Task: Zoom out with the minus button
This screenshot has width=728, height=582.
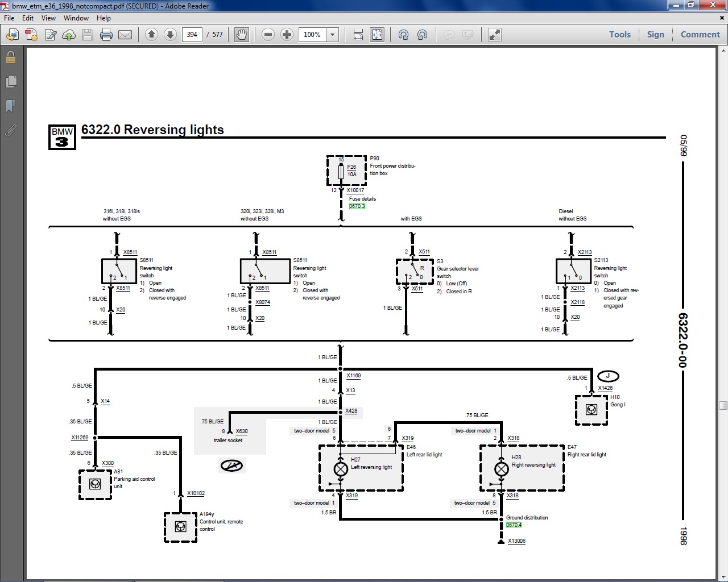Action: click(x=268, y=35)
